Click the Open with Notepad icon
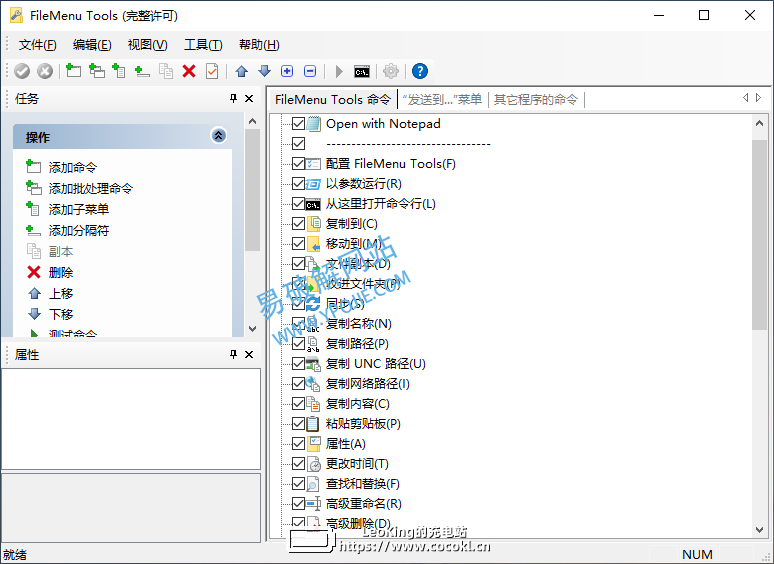This screenshot has width=774, height=564. 313,123
